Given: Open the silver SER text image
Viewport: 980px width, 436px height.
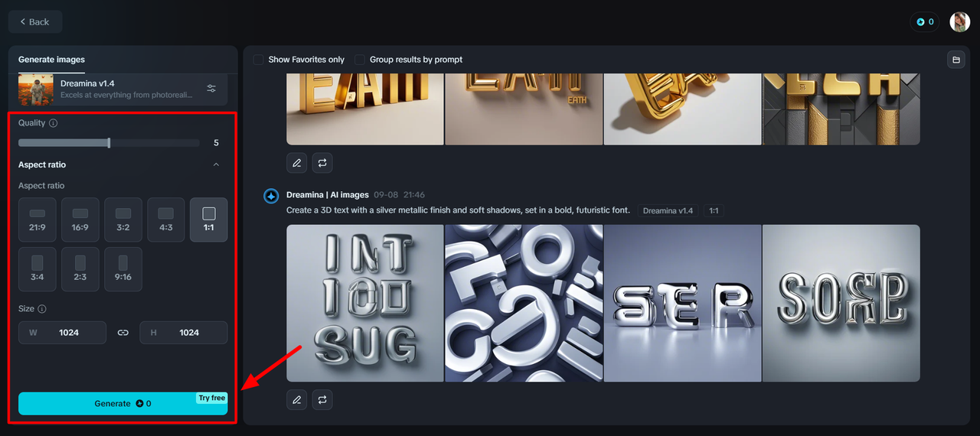Looking at the screenshot, I should pos(682,303).
